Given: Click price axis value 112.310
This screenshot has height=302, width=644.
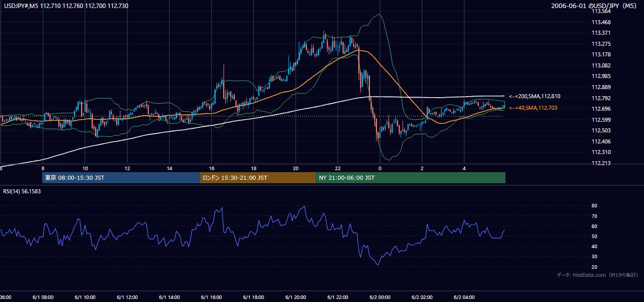Looking at the screenshot, I should 601,152.
